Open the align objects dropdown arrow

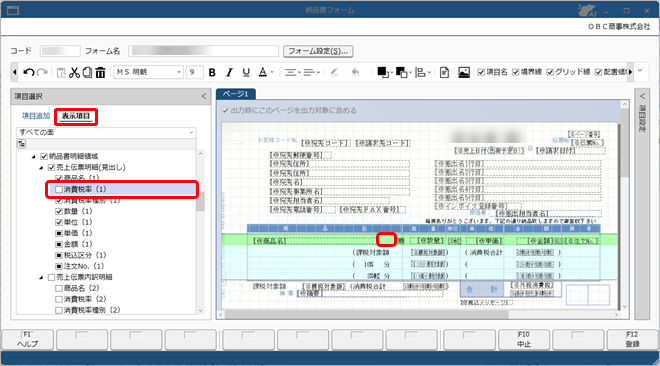tap(429, 72)
